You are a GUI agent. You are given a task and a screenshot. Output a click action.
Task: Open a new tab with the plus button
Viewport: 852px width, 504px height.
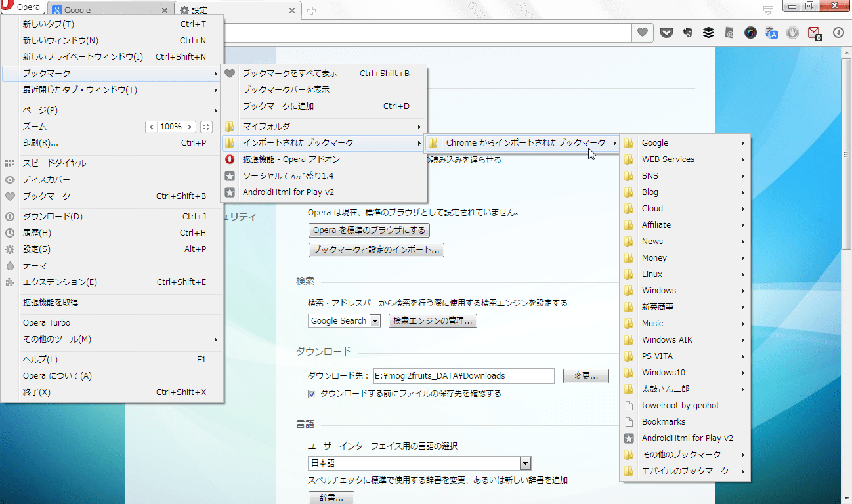(312, 10)
